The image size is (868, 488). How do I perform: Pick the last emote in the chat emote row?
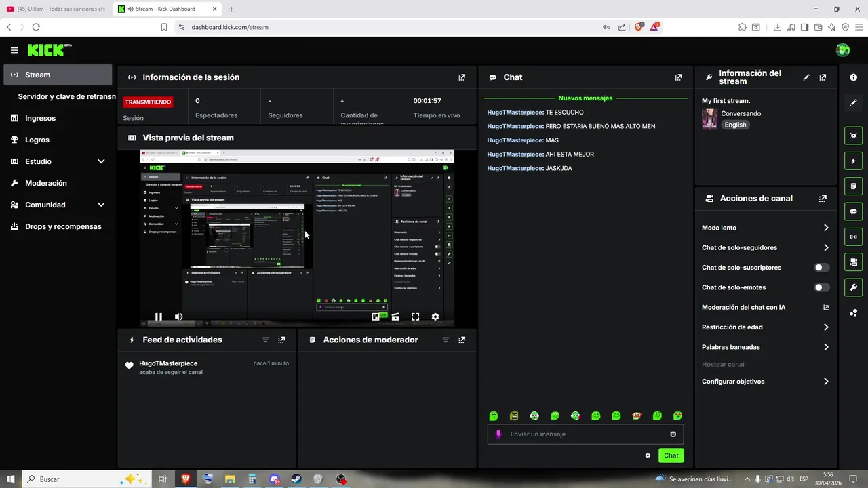(x=677, y=415)
